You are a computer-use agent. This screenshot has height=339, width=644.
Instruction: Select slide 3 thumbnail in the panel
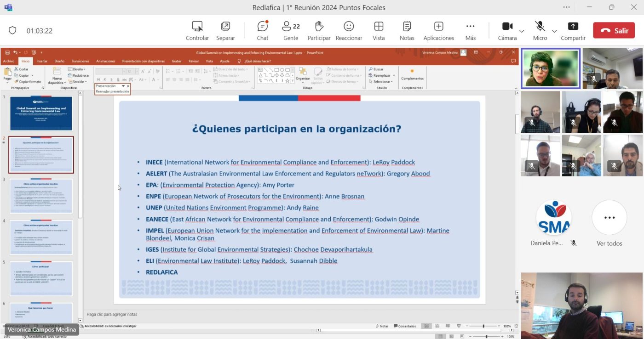coord(41,196)
